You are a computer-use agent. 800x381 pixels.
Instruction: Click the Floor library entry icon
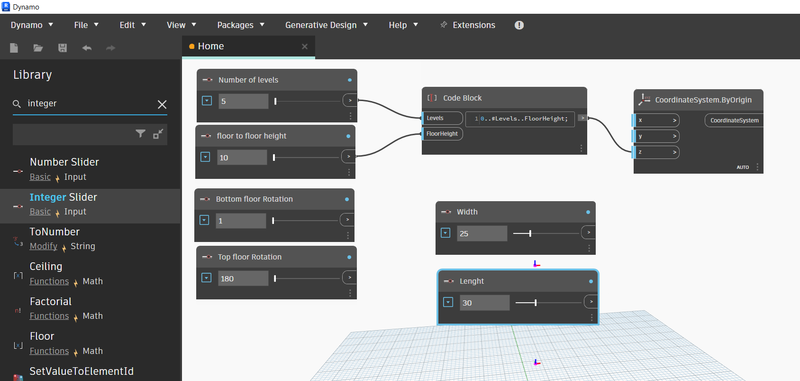pyautogui.click(x=18, y=345)
